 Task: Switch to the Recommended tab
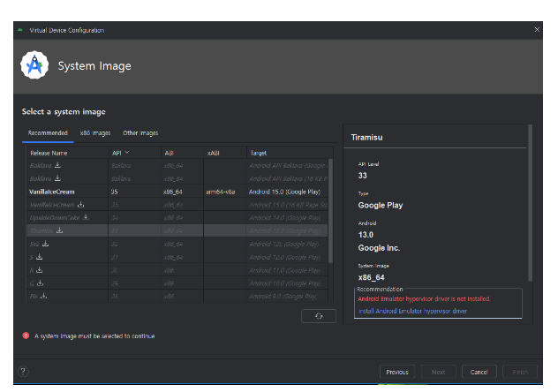click(48, 133)
